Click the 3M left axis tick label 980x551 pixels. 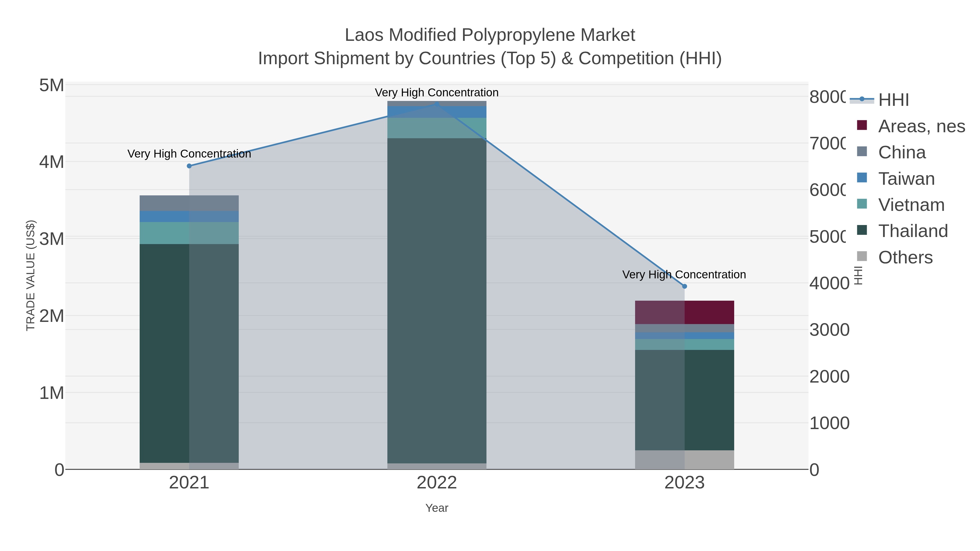pyautogui.click(x=52, y=239)
